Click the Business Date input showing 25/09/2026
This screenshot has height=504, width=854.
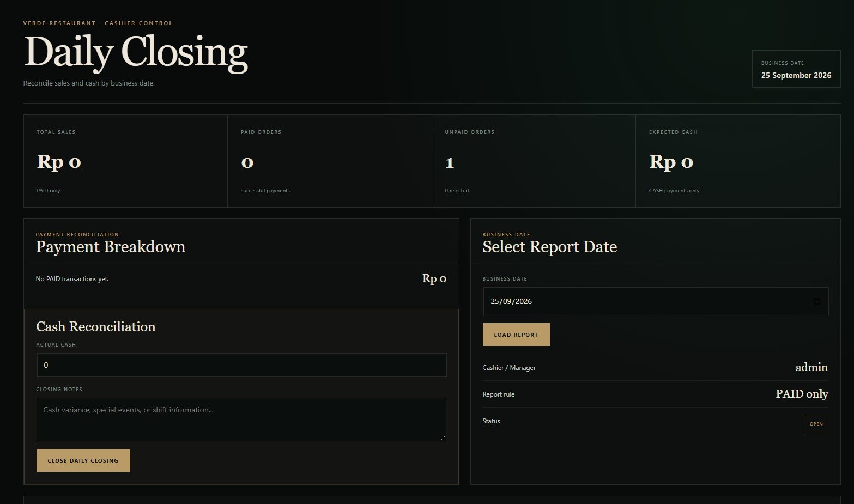656,301
